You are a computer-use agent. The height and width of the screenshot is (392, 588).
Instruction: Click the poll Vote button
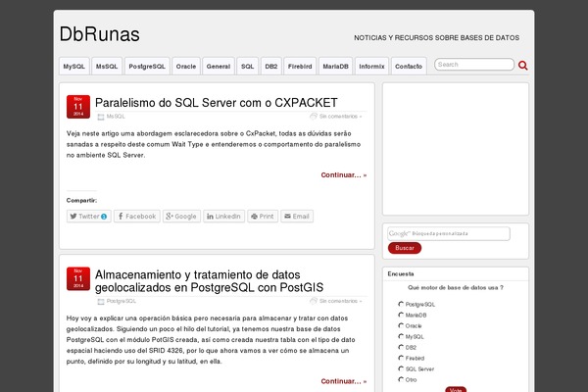[456, 389]
